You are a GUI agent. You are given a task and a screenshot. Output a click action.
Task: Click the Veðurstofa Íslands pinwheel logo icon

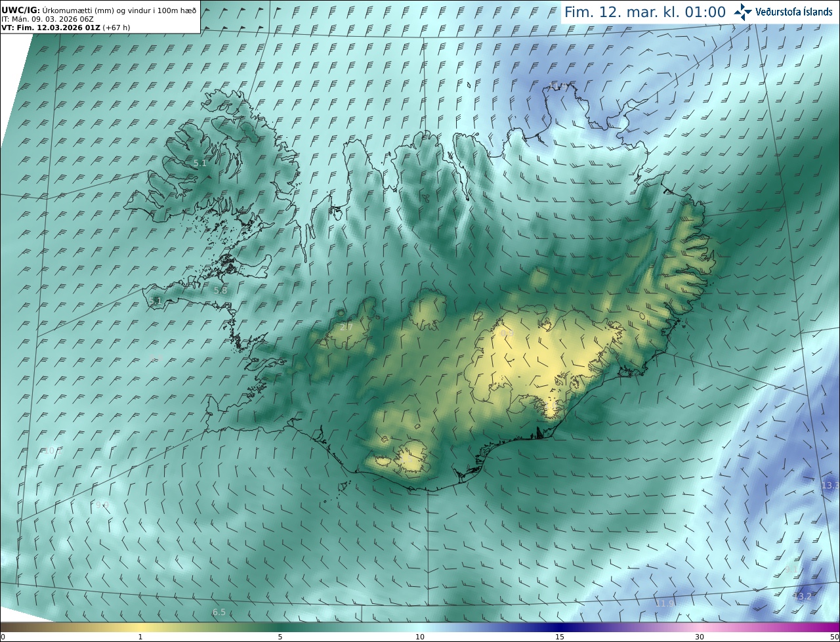(x=744, y=12)
